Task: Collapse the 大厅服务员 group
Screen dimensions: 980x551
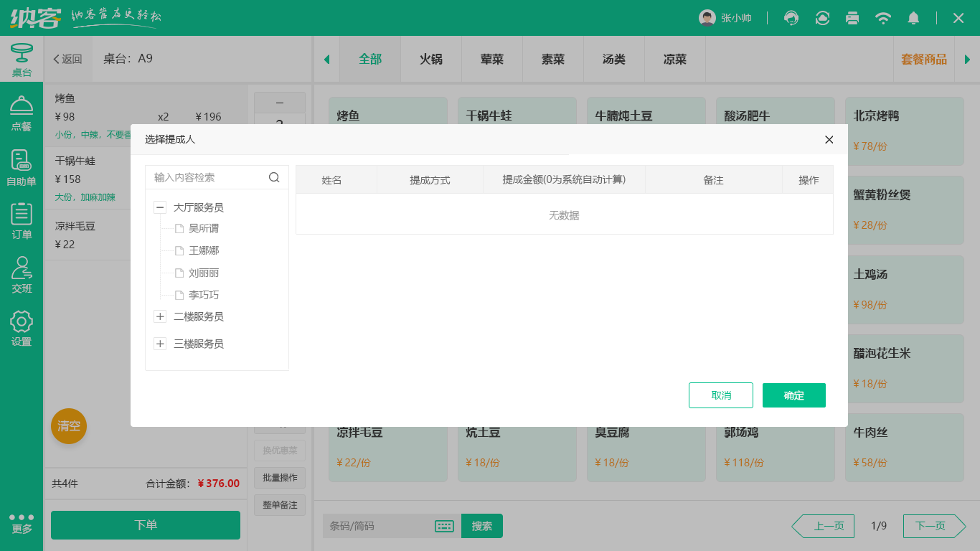Action: click(159, 207)
